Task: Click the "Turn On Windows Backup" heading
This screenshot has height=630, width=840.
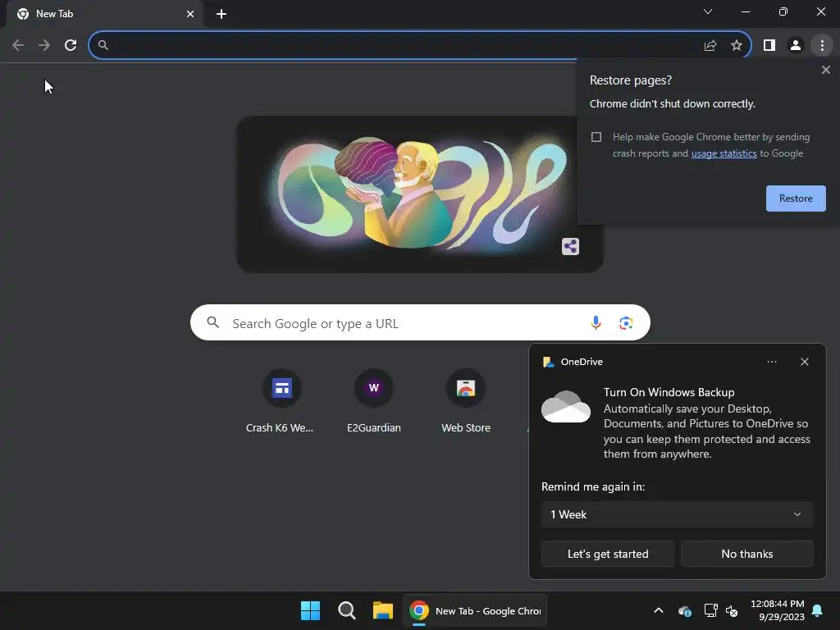Action: (x=669, y=392)
